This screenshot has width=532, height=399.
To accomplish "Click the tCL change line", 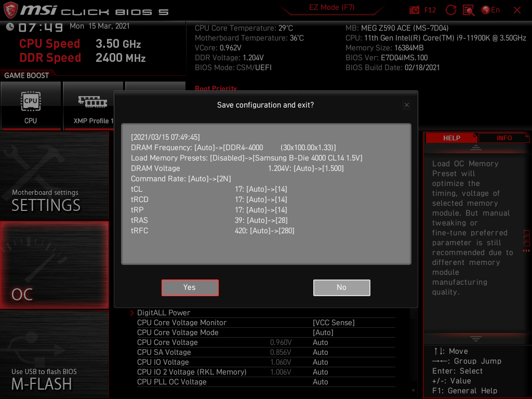I will tap(209, 189).
